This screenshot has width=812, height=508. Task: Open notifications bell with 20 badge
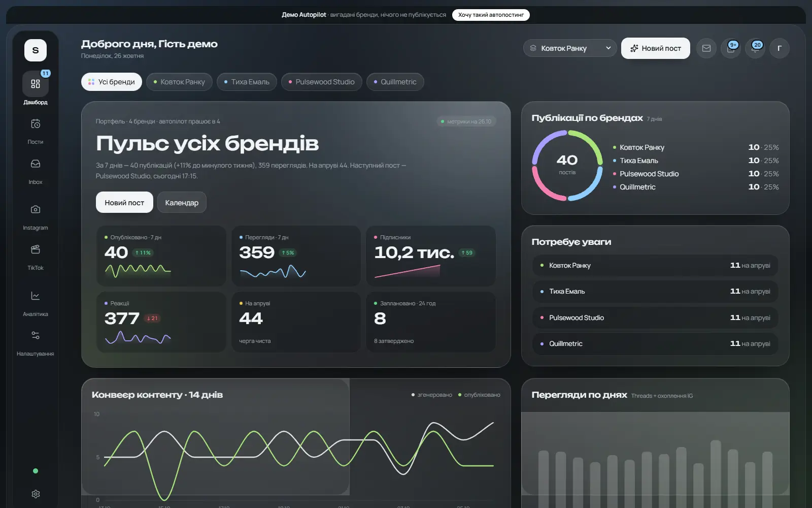point(755,48)
